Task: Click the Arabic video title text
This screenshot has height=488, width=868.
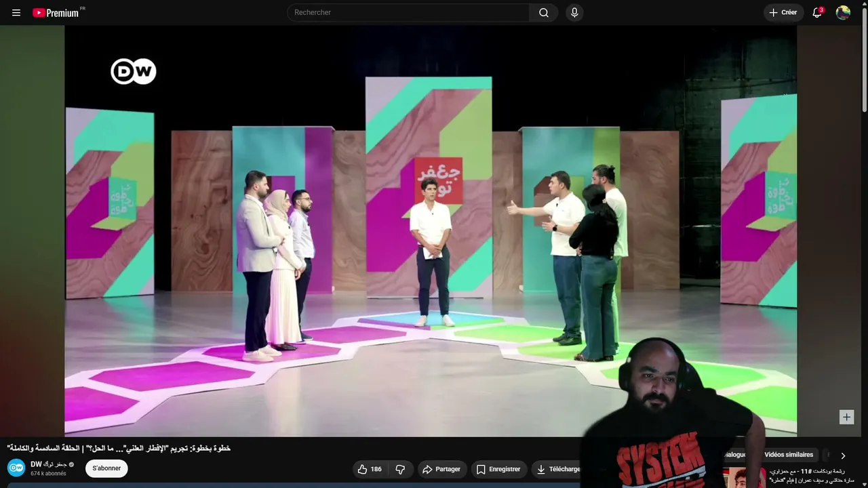Action: [x=119, y=448]
